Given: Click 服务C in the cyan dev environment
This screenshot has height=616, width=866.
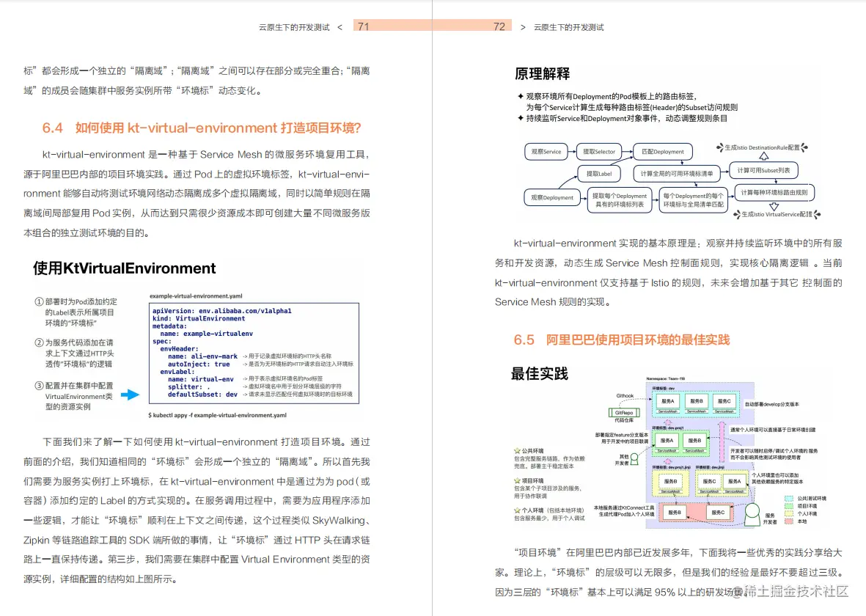Looking at the screenshot, I should coord(724,402).
